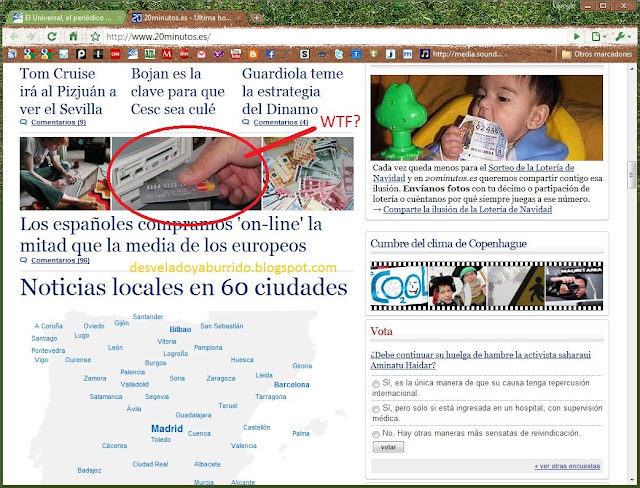The image size is (640, 488).
Task: Open the Otros marcadores folder
Action: point(597,54)
